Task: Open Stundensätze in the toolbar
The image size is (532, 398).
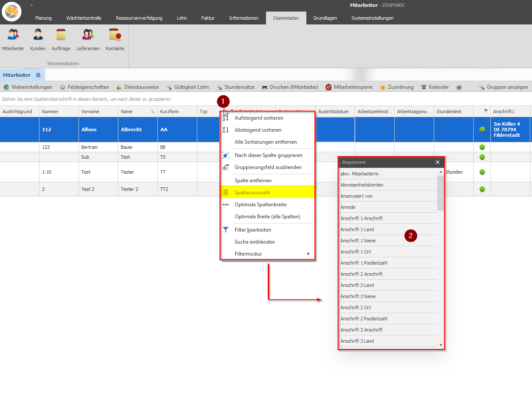Action: point(235,87)
